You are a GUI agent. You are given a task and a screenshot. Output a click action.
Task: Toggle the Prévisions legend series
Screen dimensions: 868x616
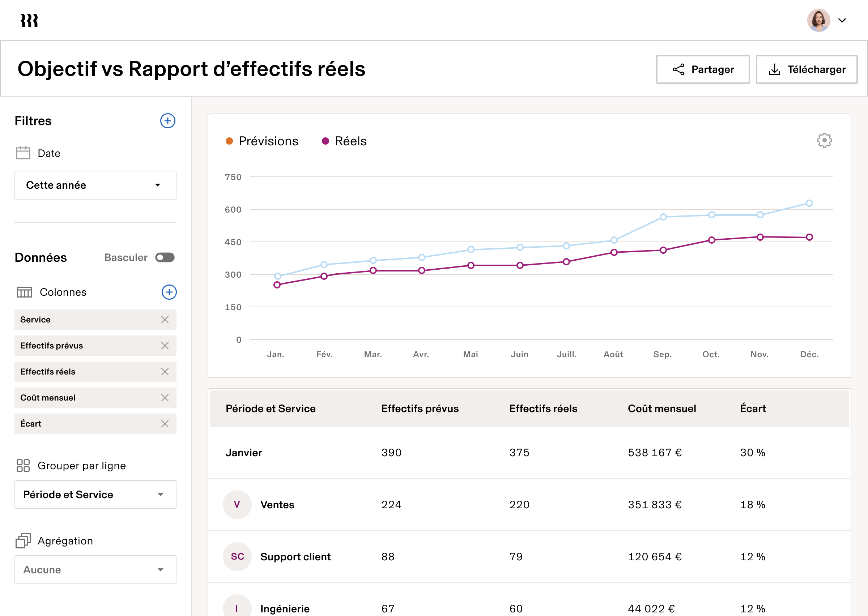pyautogui.click(x=262, y=141)
